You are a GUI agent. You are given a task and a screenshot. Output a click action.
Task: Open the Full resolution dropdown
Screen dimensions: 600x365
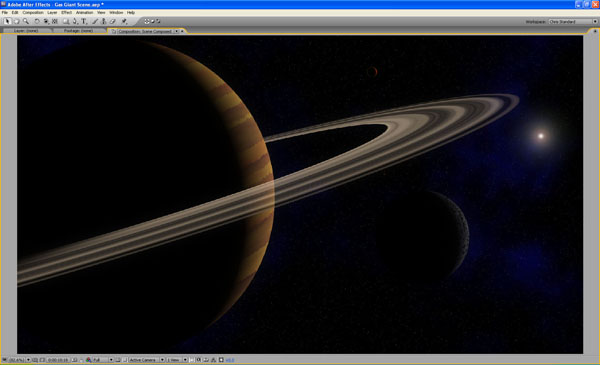103,360
